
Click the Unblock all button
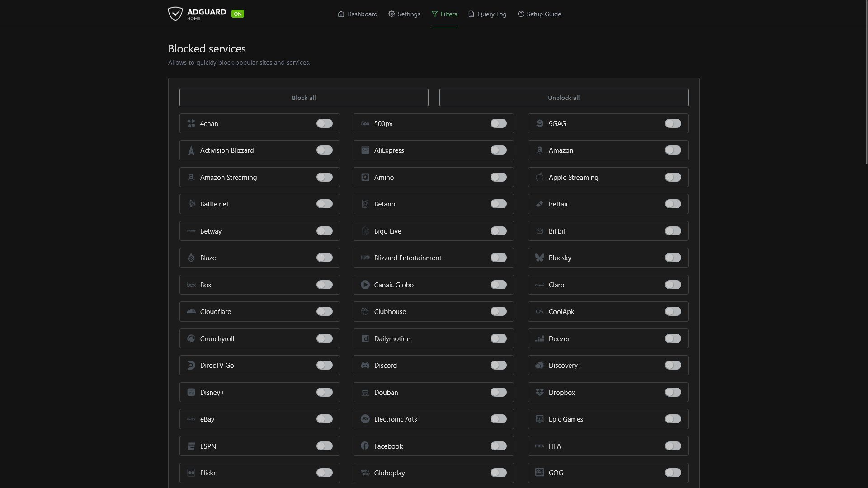pyautogui.click(x=564, y=98)
